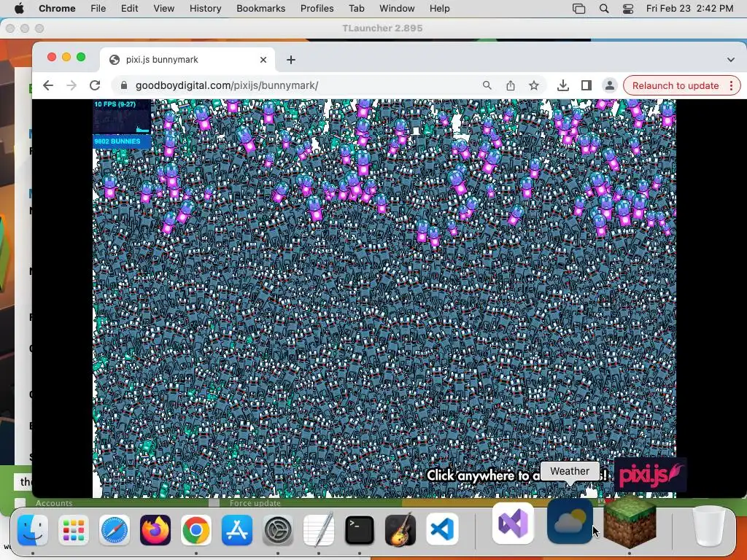Click the pixi.js logo
The width and height of the screenshot is (747, 560).
pyautogui.click(x=651, y=474)
